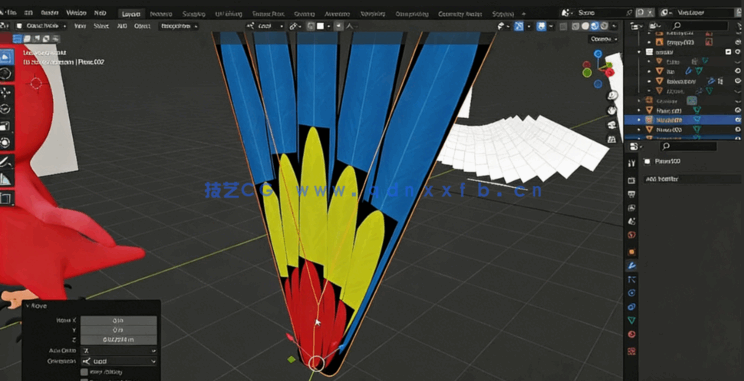Activate the Move tool in toolbar

(x=6, y=92)
